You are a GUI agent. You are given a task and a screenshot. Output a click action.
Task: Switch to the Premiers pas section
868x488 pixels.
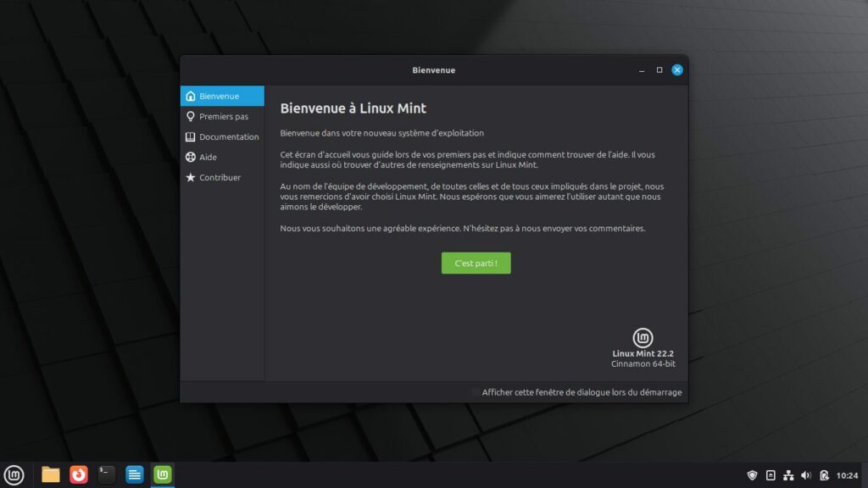223,116
